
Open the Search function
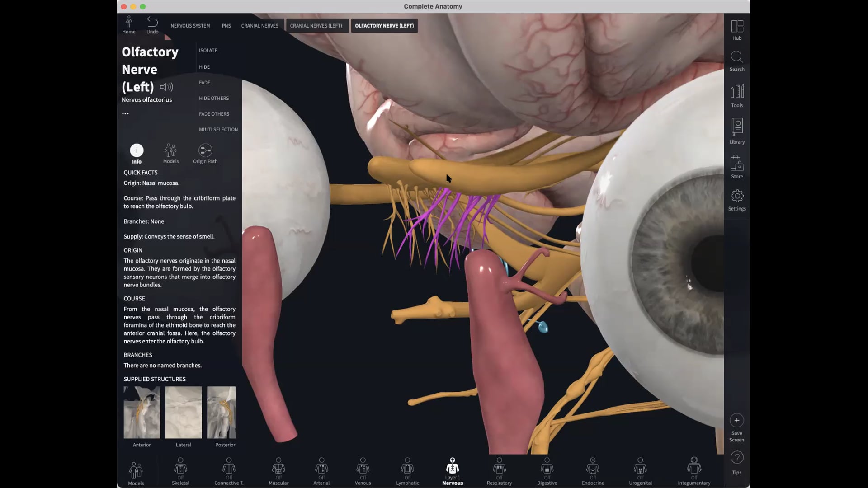(736, 60)
